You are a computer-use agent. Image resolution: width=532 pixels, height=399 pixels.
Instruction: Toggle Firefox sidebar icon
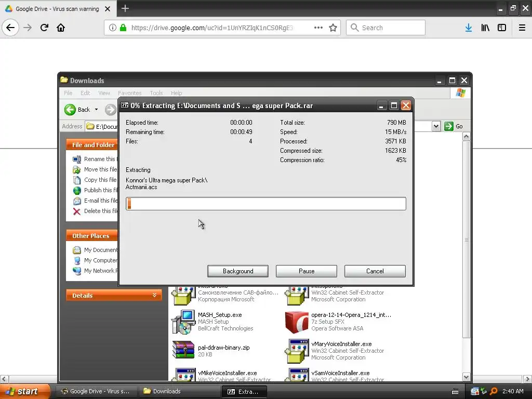[502, 28]
